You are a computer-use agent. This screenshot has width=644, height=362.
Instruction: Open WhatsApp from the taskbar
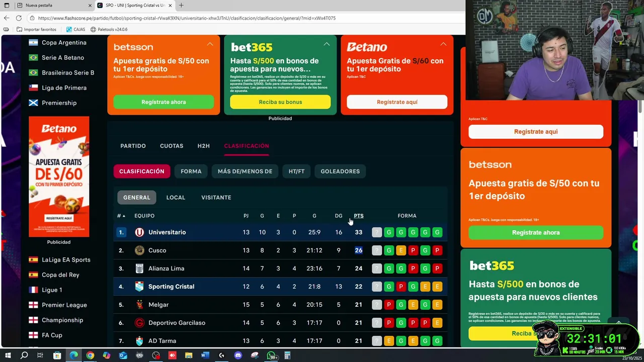pos(271,355)
